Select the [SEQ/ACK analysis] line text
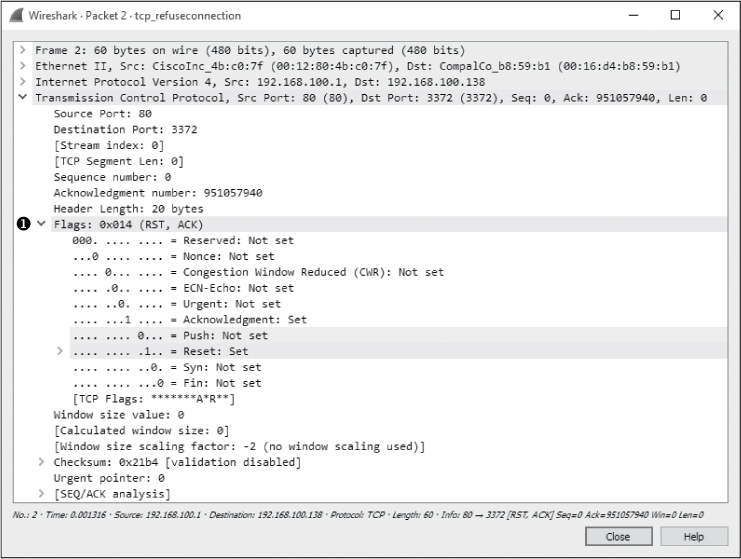Image resolution: width=741 pixels, height=559 pixels. pos(112,494)
